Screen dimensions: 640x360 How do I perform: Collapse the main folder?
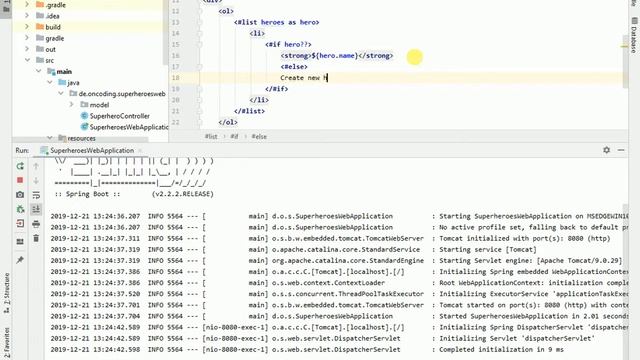pyautogui.click(x=38, y=71)
